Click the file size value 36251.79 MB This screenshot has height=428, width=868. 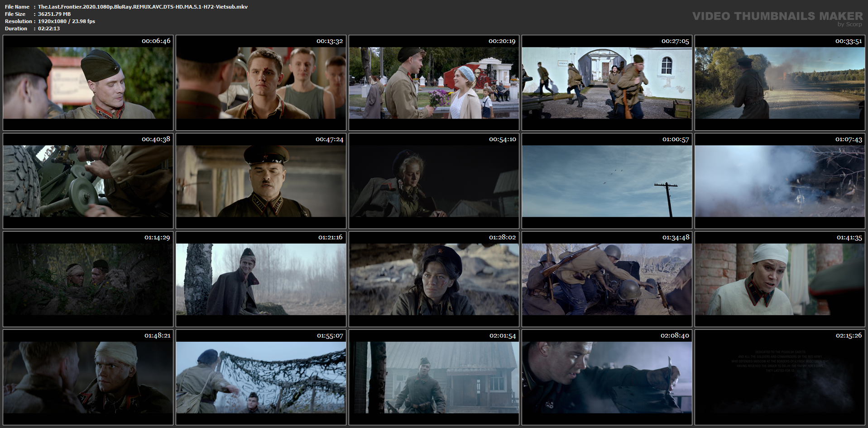(x=54, y=14)
